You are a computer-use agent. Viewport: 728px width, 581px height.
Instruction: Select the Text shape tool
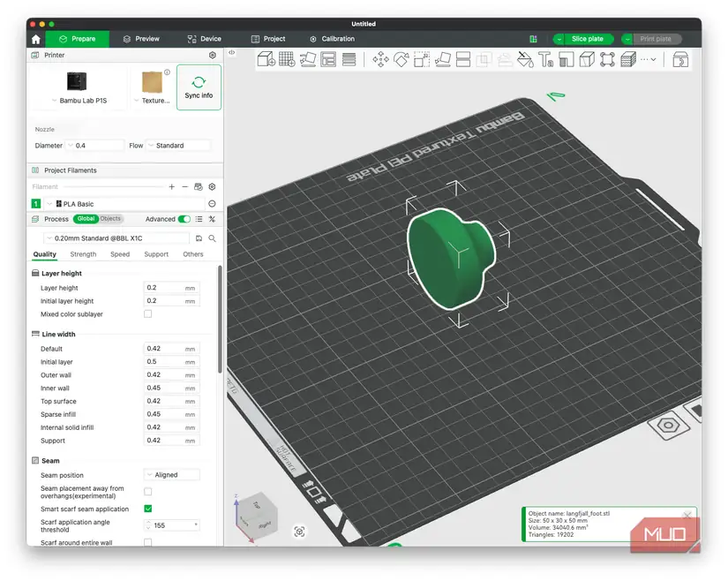coord(545,59)
